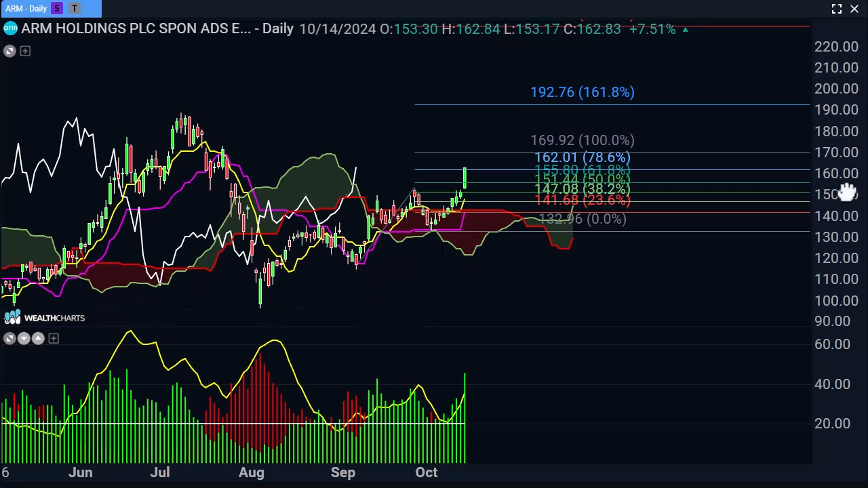The height and width of the screenshot is (488, 868).
Task: Click the purple S badge on tab
Action: pos(57,8)
